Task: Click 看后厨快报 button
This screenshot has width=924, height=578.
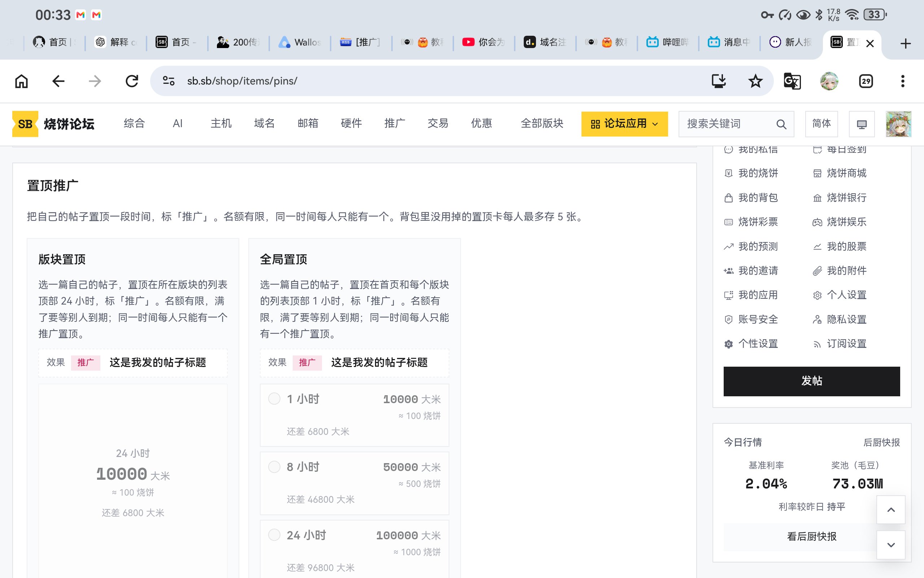Action: (x=811, y=536)
